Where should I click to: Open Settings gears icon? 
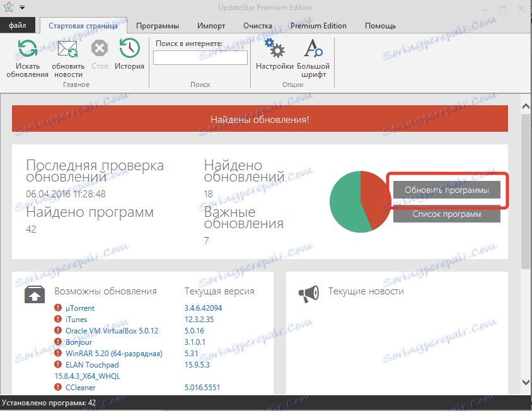pyautogui.click(x=274, y=48)
